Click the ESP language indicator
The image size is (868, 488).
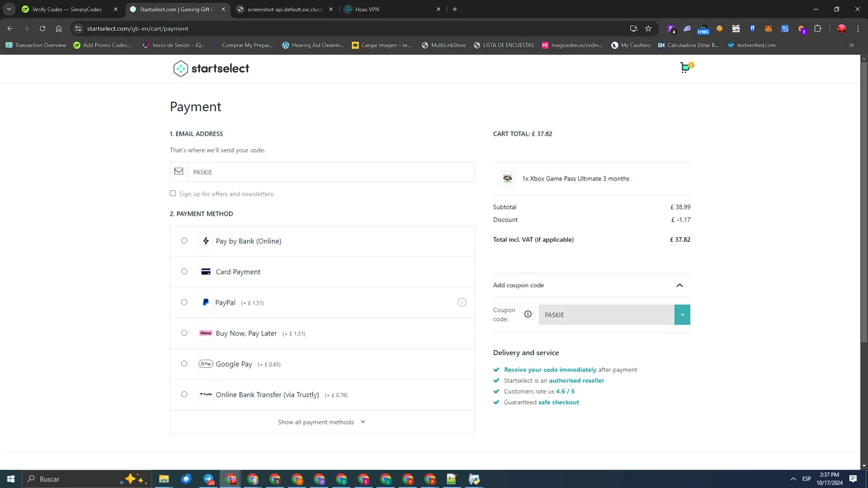[807, 479]
